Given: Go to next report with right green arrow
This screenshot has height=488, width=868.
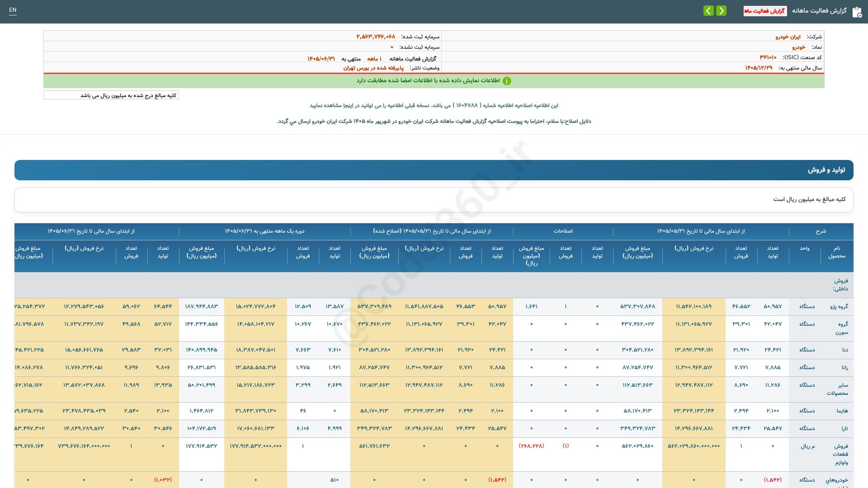Looking at the screenshot, I should tap(722, 11).
